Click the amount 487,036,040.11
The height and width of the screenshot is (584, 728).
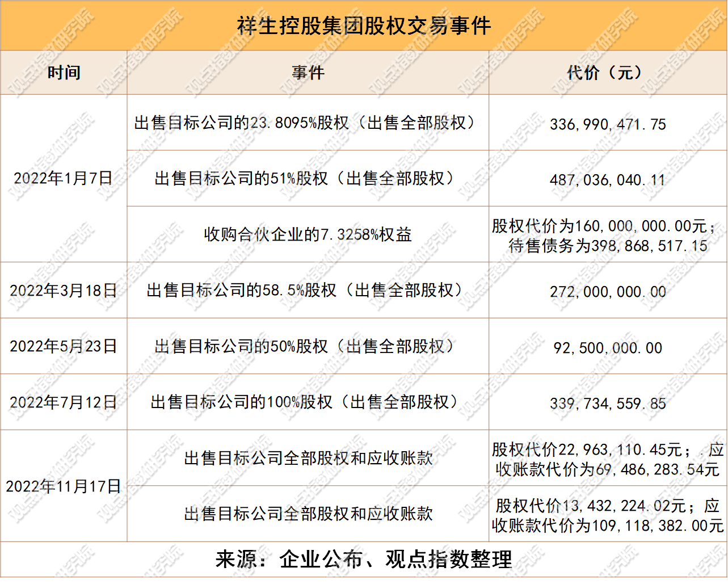click(x=608, y=180)
